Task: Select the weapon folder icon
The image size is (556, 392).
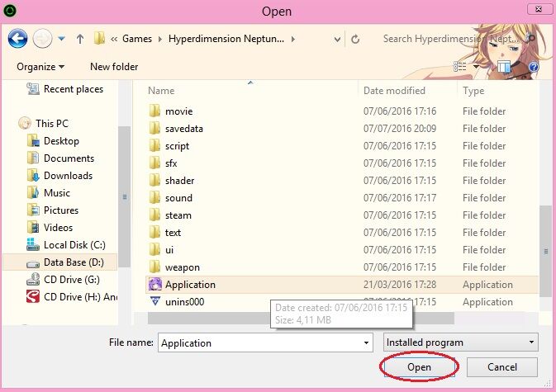Action: (x=155, y=267)
